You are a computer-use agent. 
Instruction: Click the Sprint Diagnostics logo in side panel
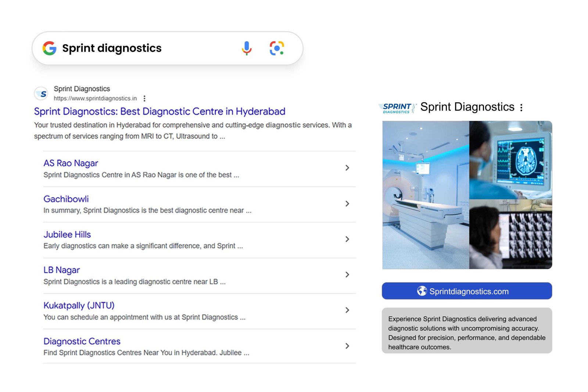[397, 108]
